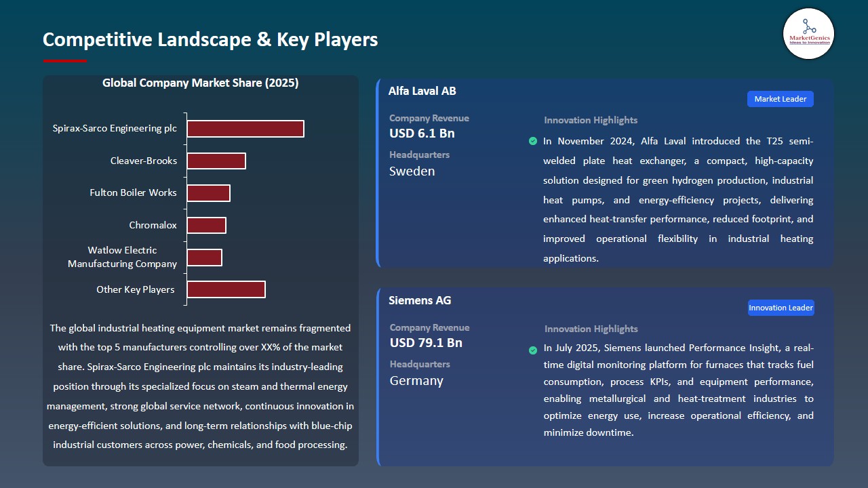The height and width of the screenshot is (488, 868).
Task: Select the Spirax-Sarco Engineering plc bar
Action: 245,129
